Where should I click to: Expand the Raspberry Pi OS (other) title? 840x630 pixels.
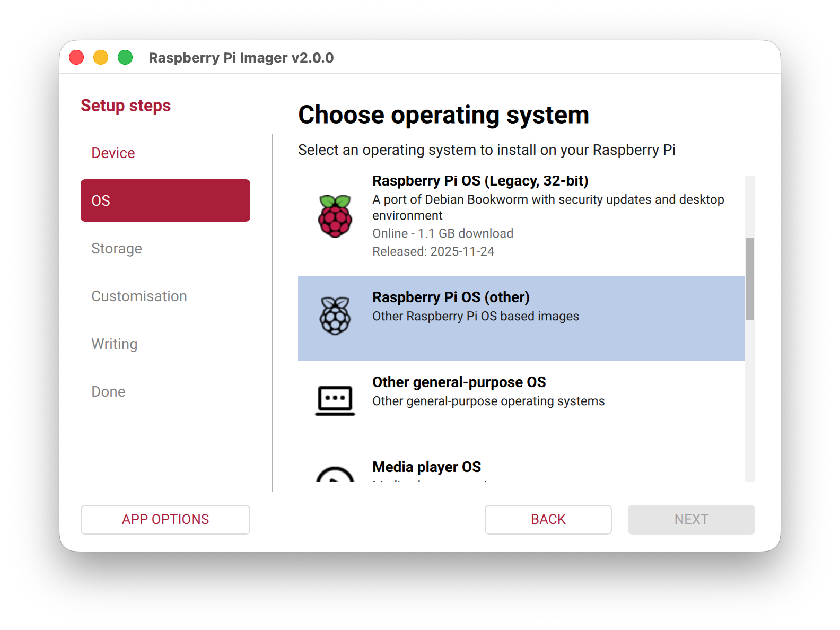[x=451, y=297]
